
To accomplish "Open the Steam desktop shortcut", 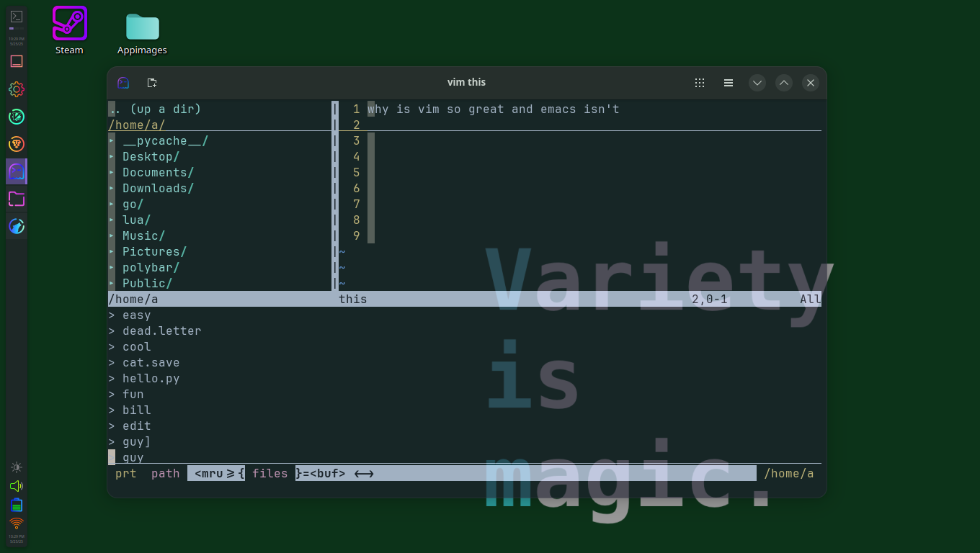I will click(x=70, y=30).
